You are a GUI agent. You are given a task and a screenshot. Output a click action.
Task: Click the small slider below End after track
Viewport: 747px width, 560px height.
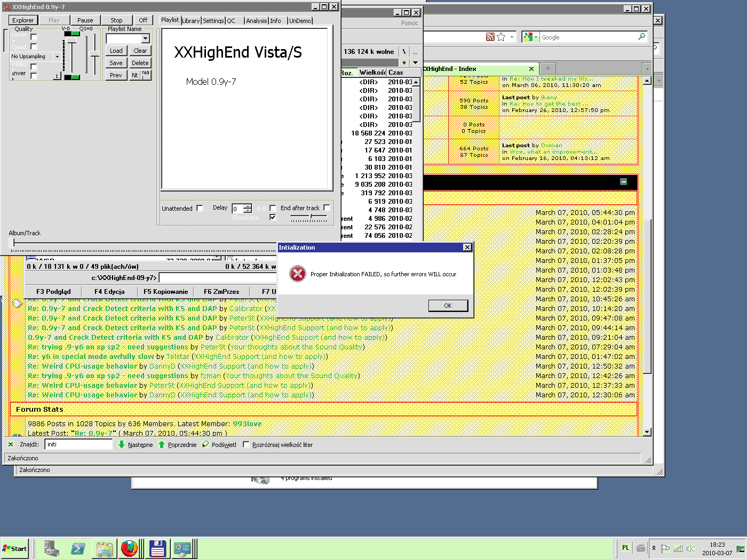(309, 217)
